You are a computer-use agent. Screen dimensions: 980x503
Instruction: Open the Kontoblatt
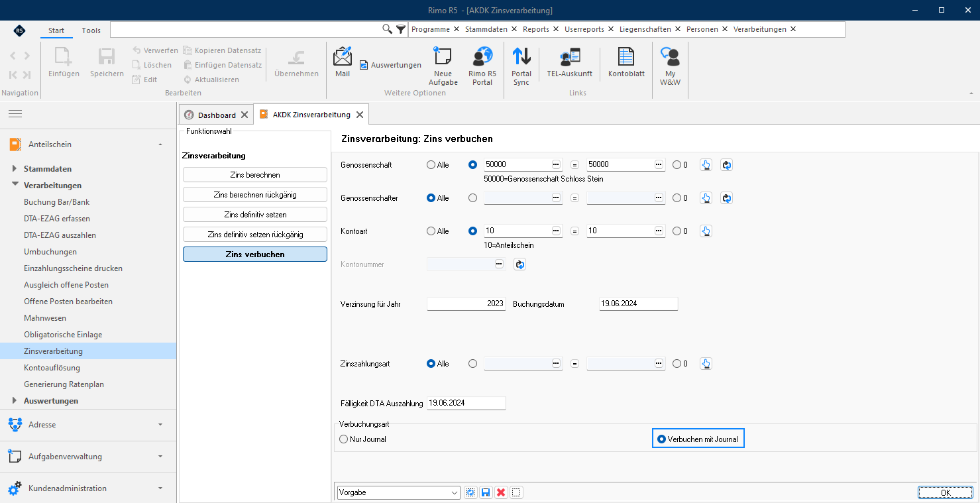[626, 63]
